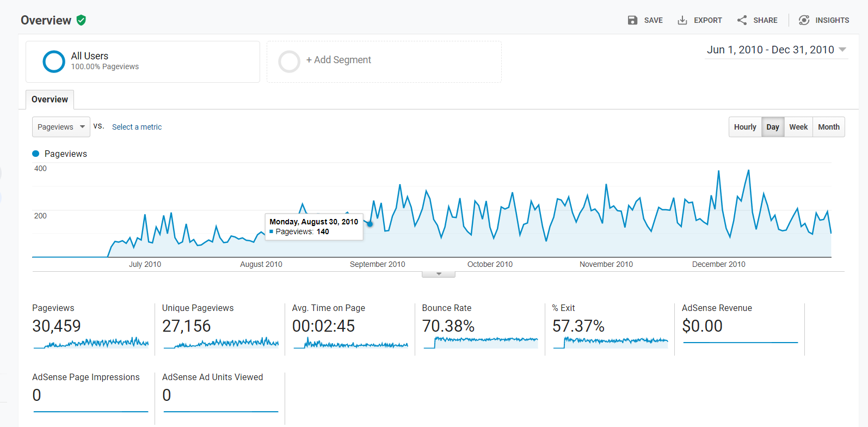Click the December 2010 axis label
The width and height of the screenshot is (868, 427).
pyautogui.click(x=718, y=264)
